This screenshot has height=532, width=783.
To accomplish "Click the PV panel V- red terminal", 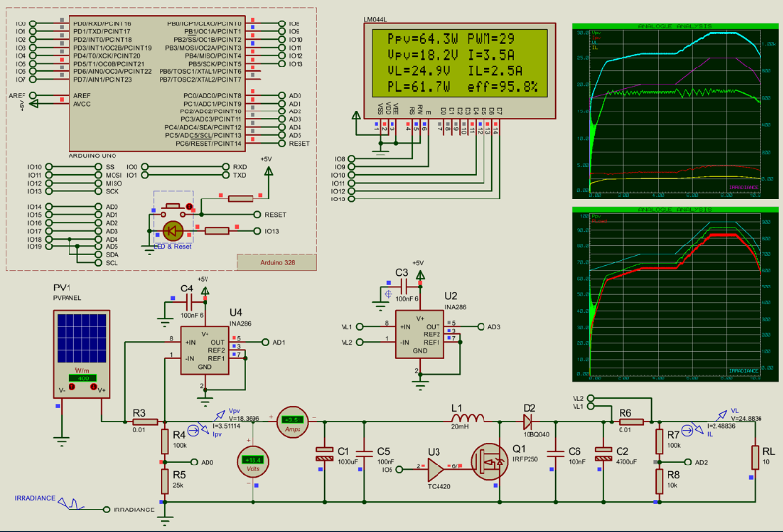I will 71,387.
